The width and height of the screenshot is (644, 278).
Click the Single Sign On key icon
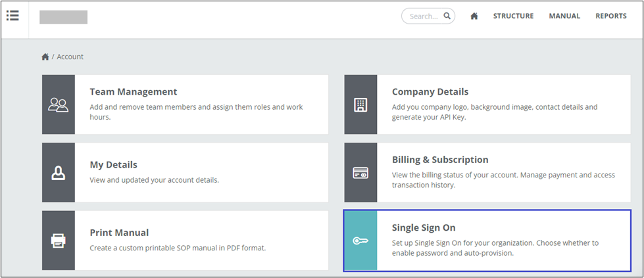point(360,241)
